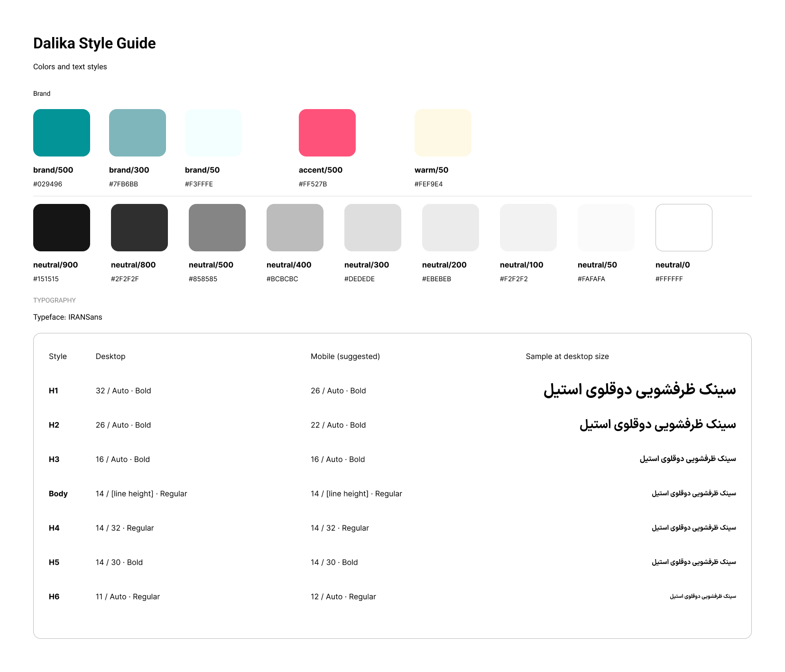Select the 'neutral/0' label text
This screenshot has height=672, width=785.
pos(673,265)
